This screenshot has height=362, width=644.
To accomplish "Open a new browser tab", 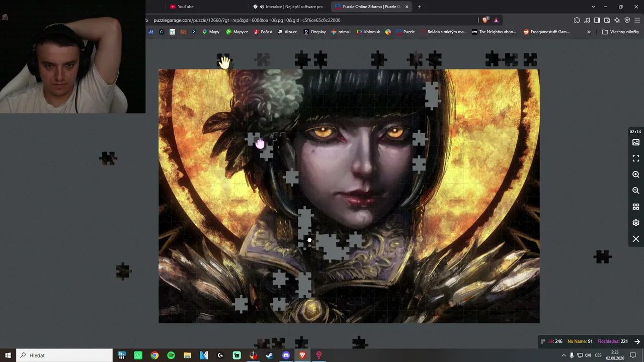I will tap(419, 7).
